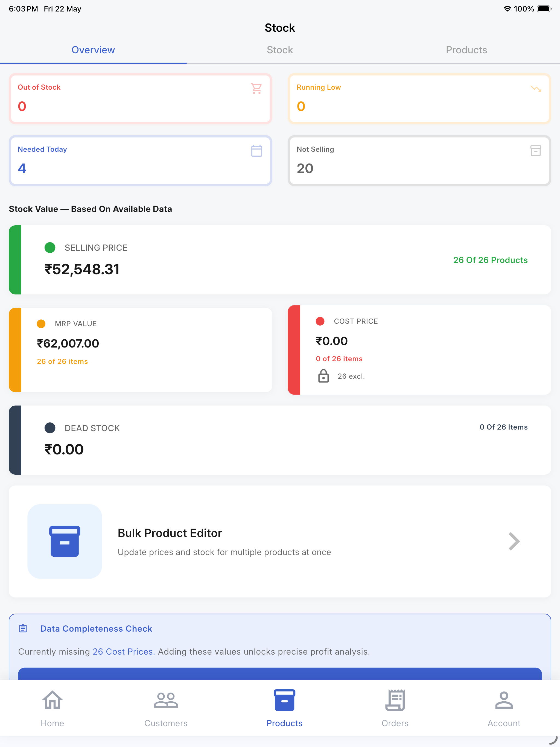Open Products in bottom navigation
The image size is (560, 747).
click(x=284, y=708)
